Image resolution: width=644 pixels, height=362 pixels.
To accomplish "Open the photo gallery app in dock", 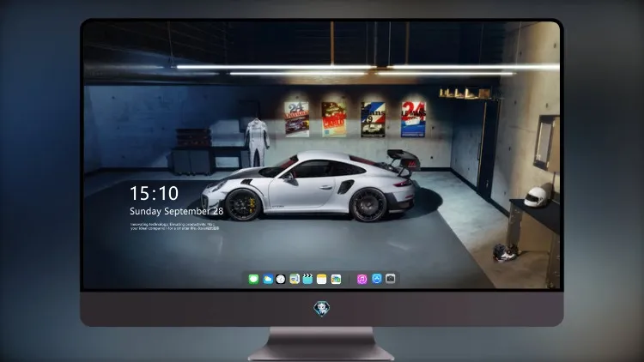I will pyautogui.click(x=336, y=280).
